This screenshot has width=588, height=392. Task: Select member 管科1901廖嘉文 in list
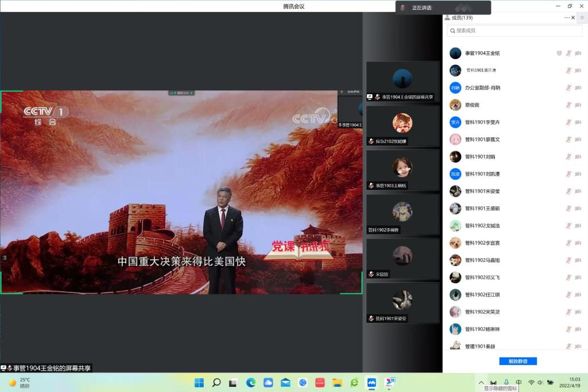click(x=482, y=140)
